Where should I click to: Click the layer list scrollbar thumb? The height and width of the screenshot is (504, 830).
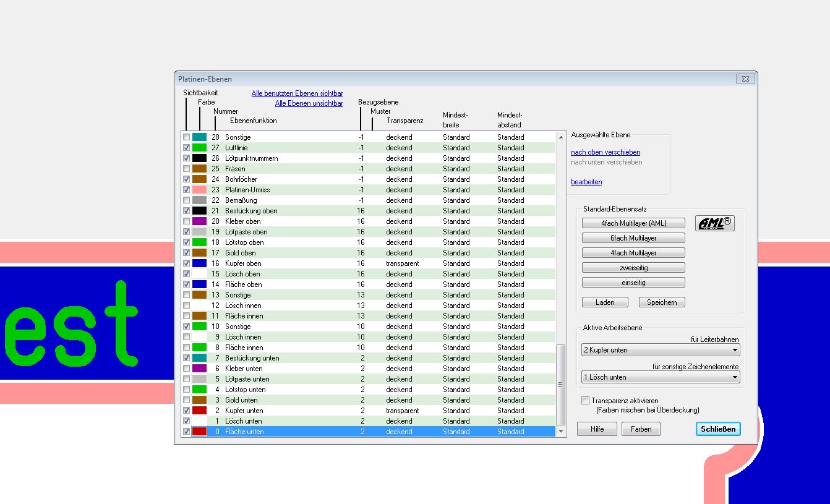pos(561,385)
